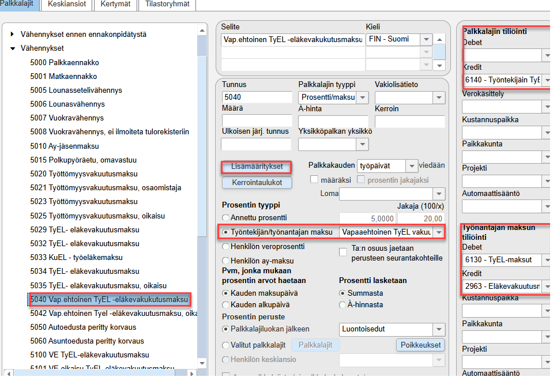
Task: Select 5020 Työttömyysvakuutusmaksu row
Action: tap(84, 174)
